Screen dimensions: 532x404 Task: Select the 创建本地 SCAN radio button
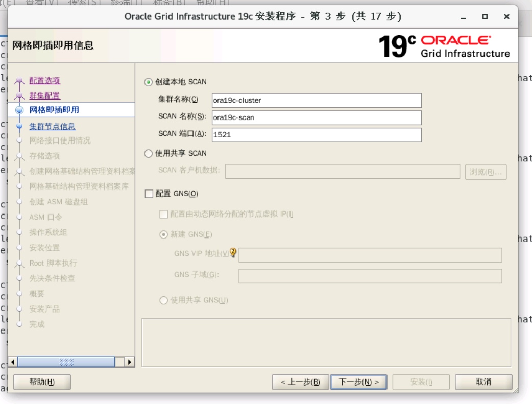click(149, 82)
